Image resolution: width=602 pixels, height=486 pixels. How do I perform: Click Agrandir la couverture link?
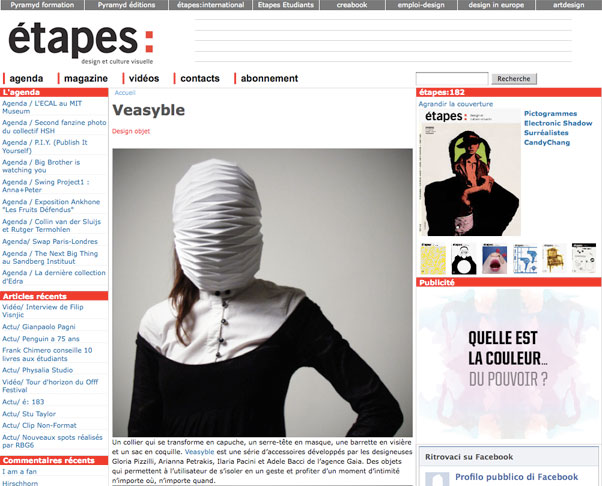click(456, 104)
